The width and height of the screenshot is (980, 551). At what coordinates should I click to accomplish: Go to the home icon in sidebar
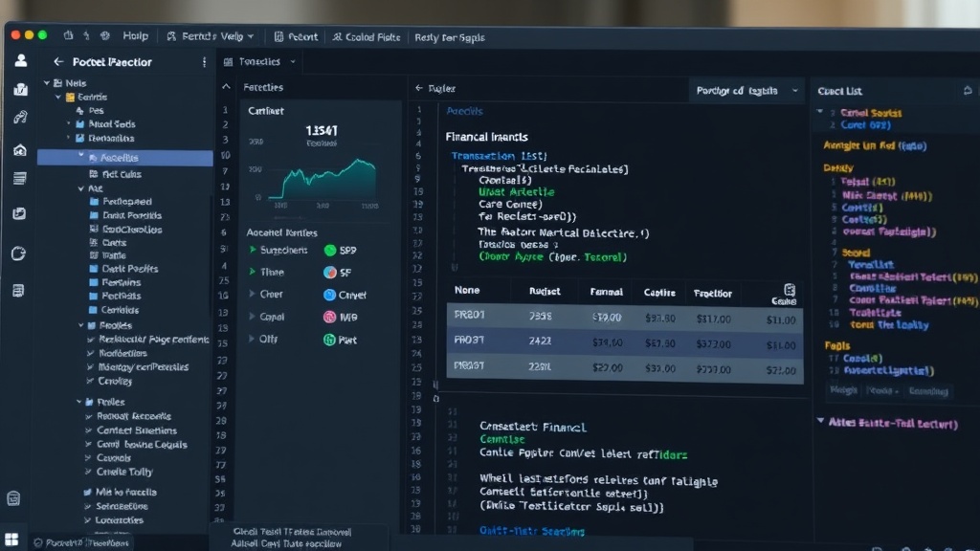[20, 150]
